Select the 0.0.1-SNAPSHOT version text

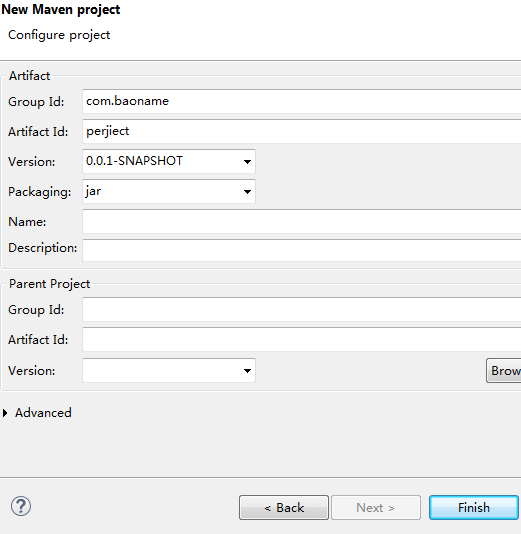135,161
